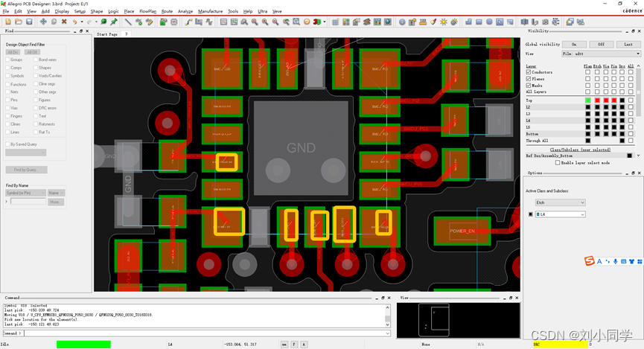Open the Manufacture menu

[210, 12]
